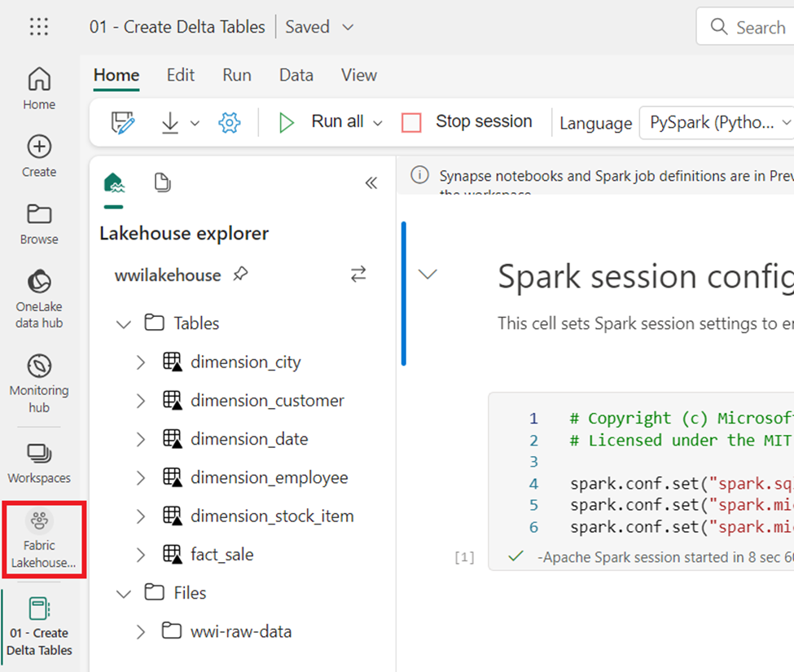
Task: Expand the dimension_stock_item table
Action: [x=141, y=516]
